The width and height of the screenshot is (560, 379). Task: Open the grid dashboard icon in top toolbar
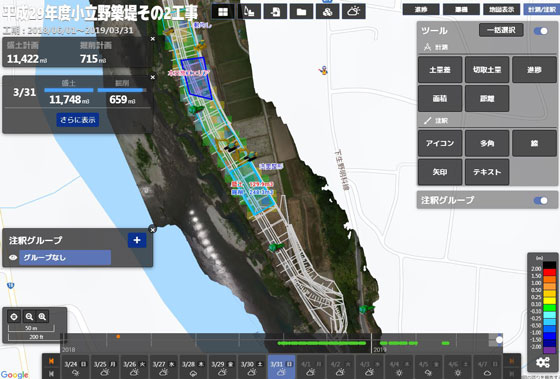(223, 12)
